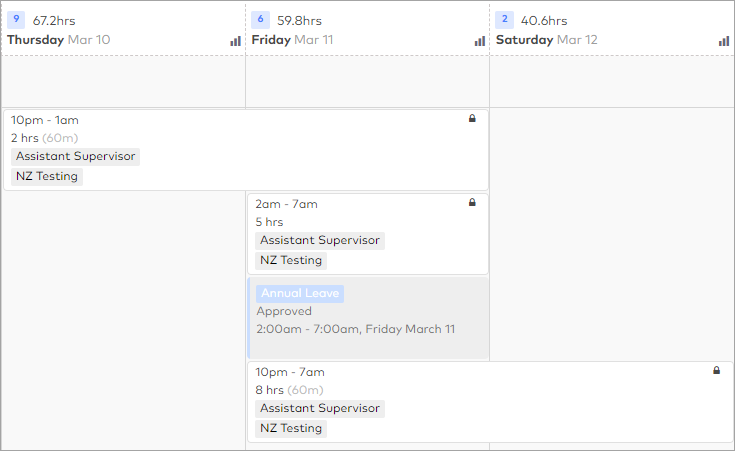Click lock icon on 2am - 7am shift
735x451 pixels.
tap(472, 203)
